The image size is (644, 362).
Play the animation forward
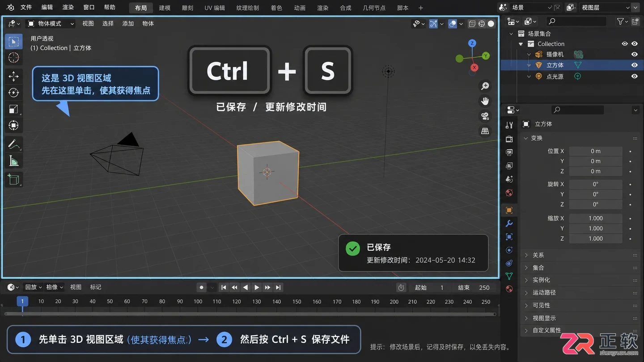point(256,287)
